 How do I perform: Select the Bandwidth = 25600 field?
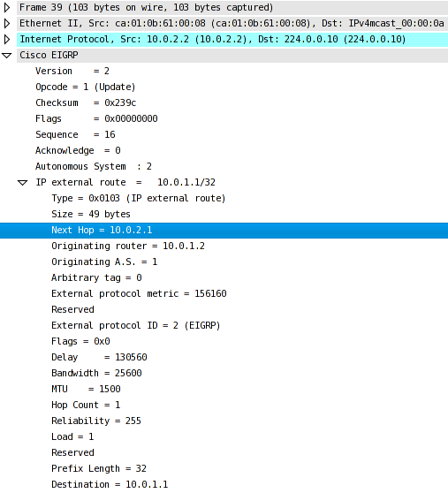96,373
